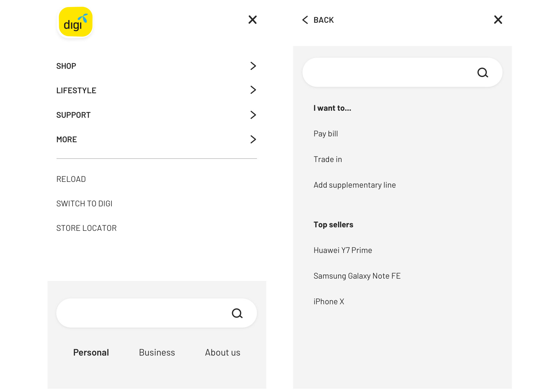Open the STORE LOCATOR link
560x392 pixels.
(x=86, y=228)
